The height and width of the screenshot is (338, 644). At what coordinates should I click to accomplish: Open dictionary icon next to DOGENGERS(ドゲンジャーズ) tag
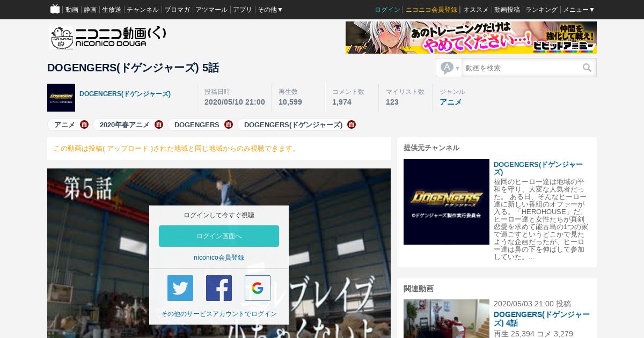tap(352, 124)
